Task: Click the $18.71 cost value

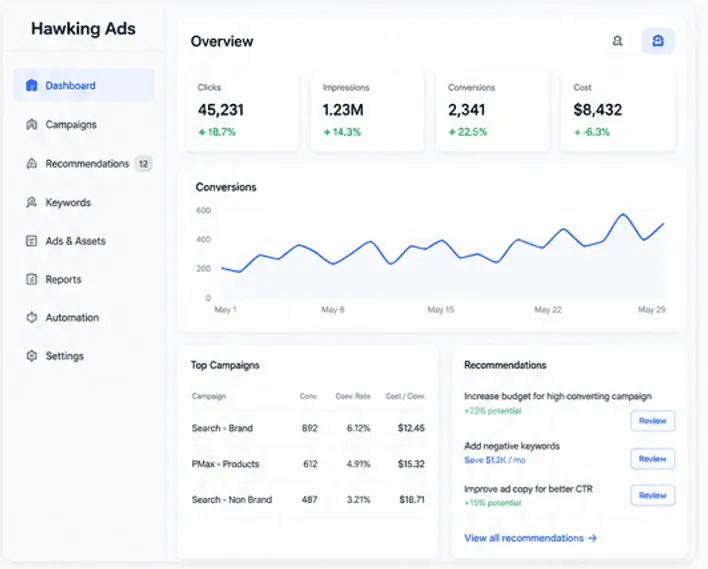Action: pos(412,499)
